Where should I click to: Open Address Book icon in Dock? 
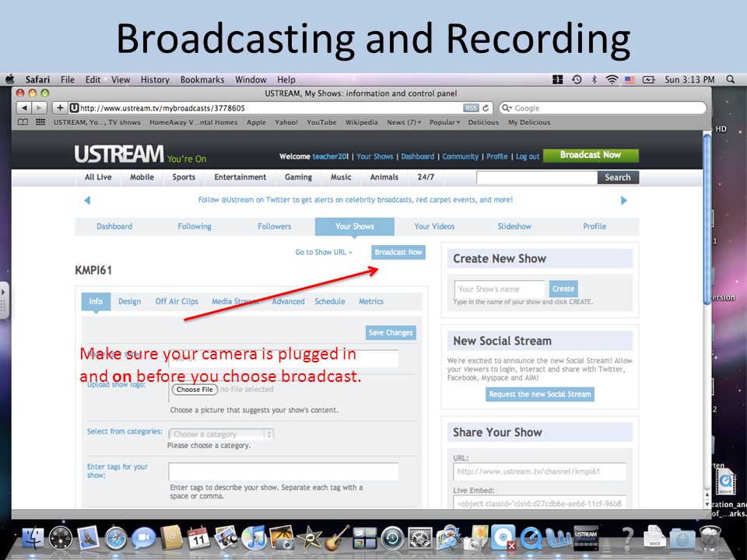pyautogui.click(x=171, y=537)
